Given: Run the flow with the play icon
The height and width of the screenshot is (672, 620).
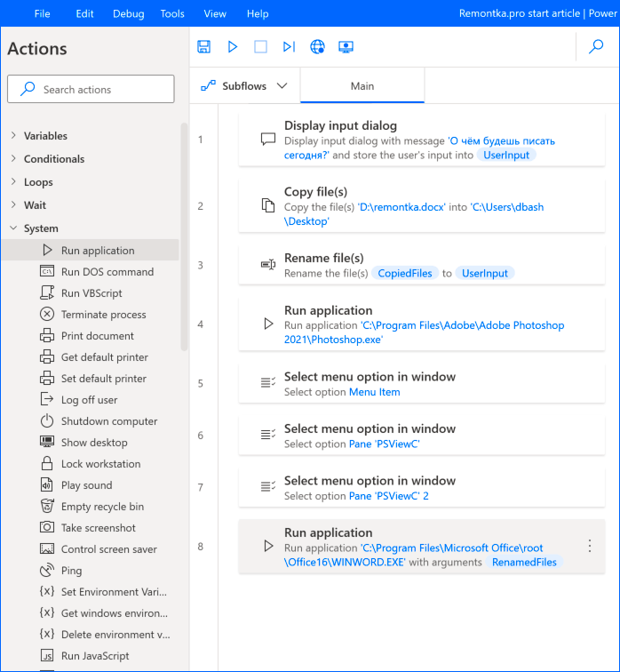Looking at the screenshot, I should (233, 47).
